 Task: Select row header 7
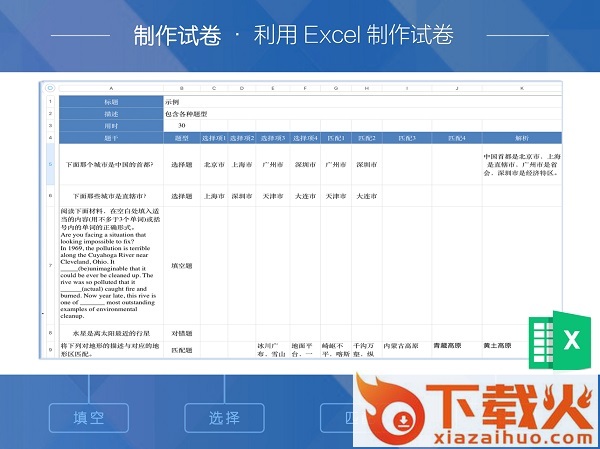coord(51,265)
